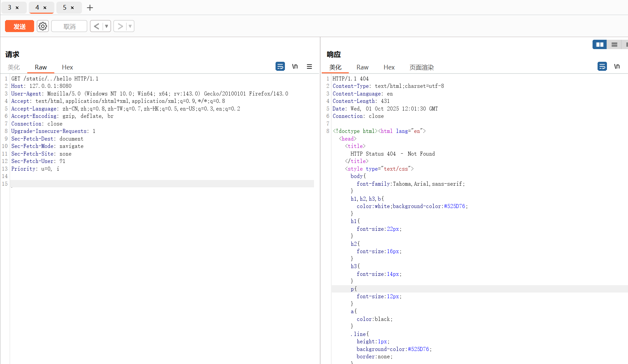628x364 pixels.
Task: Close tab 3
Action: [17, 8]
